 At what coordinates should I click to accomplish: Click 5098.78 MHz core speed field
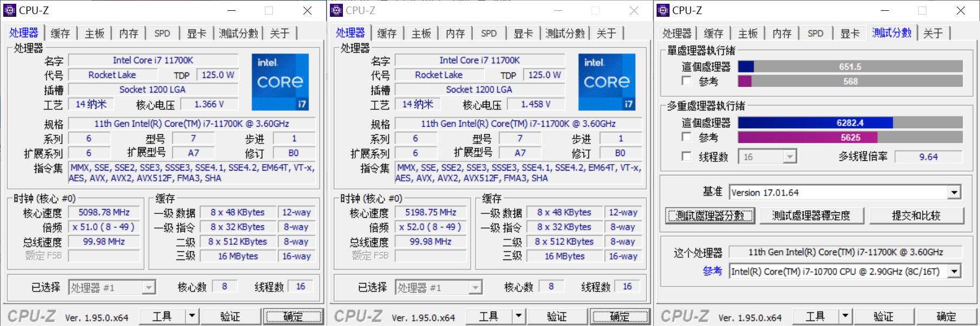coord(104,212)
